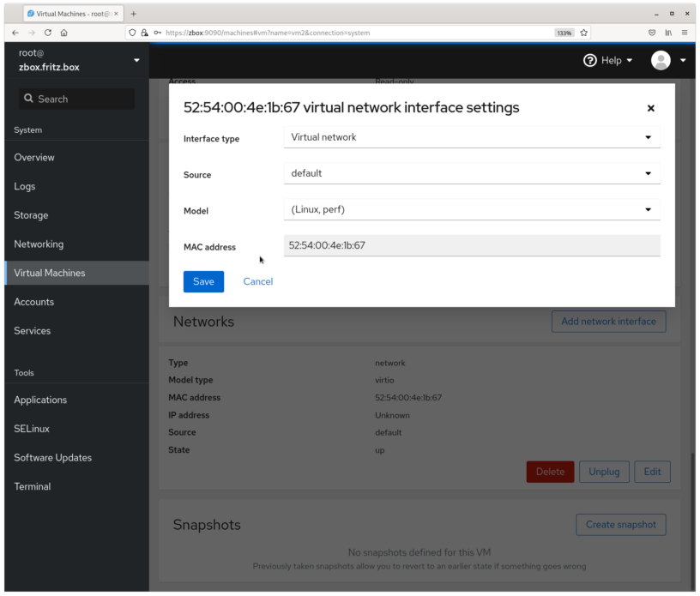Screen dimensions: 700x596
Task: Click inside the MAC address field
Action: (472, 246)
